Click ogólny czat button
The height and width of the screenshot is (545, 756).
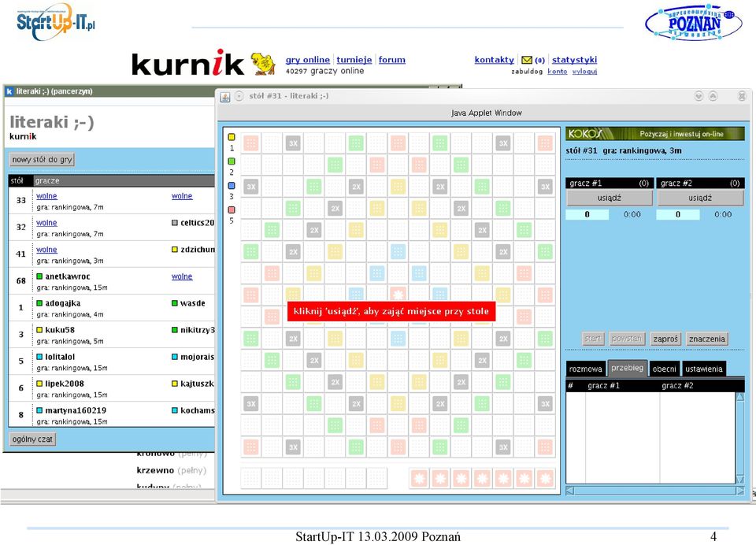[32, 439]
